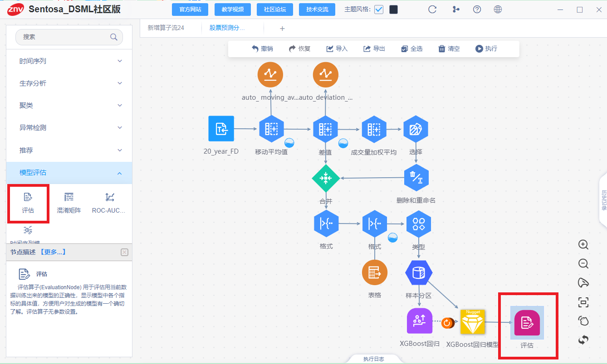Open the 技术交流 button
Screen dimensions: 607x364
(317, 10)
